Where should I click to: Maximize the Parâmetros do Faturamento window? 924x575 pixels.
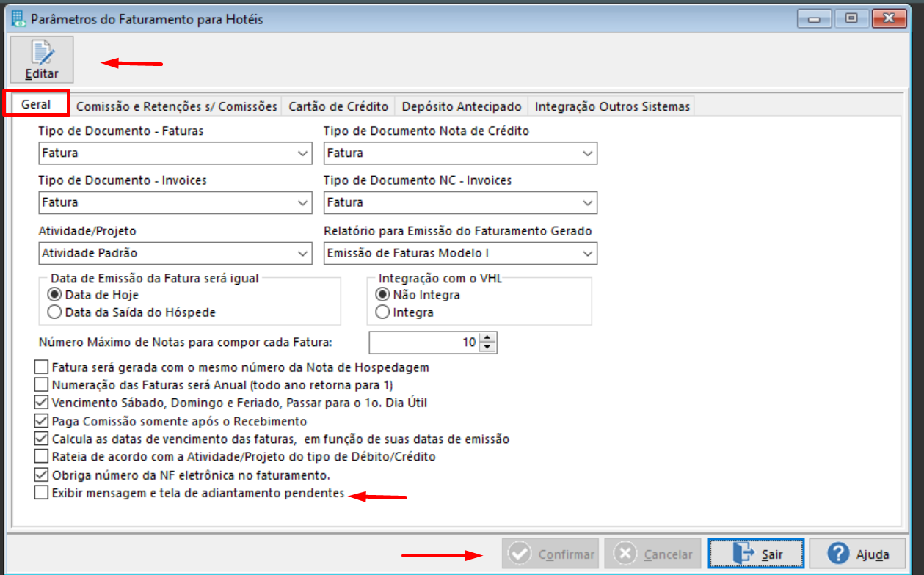(851, 18)
